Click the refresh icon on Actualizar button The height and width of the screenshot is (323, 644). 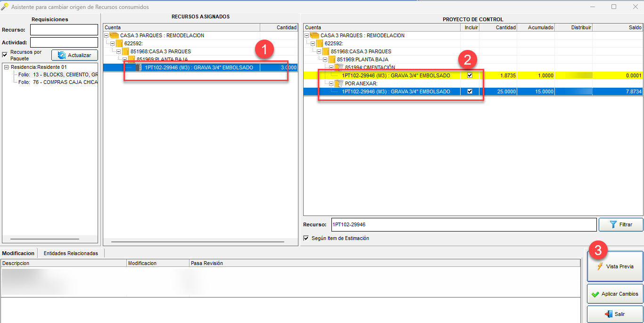[61, 55]
